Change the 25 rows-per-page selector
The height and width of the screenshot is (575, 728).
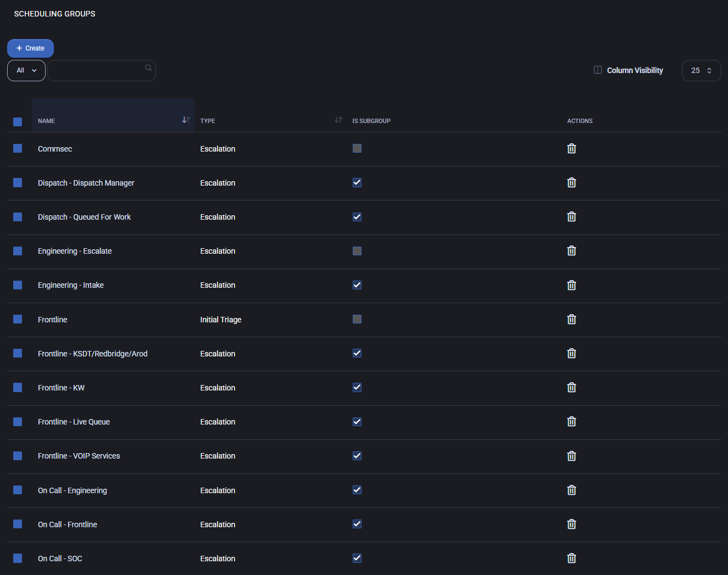(x=701, y=70)
